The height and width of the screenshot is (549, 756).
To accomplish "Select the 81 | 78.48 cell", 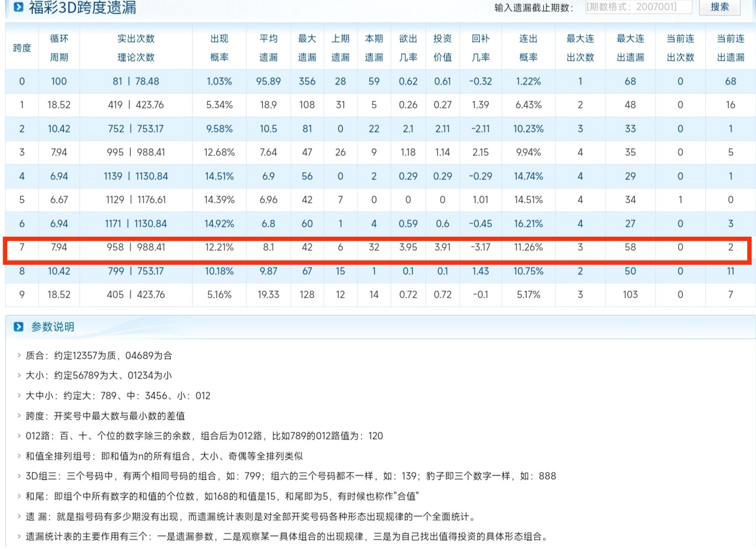I will 136,81.
